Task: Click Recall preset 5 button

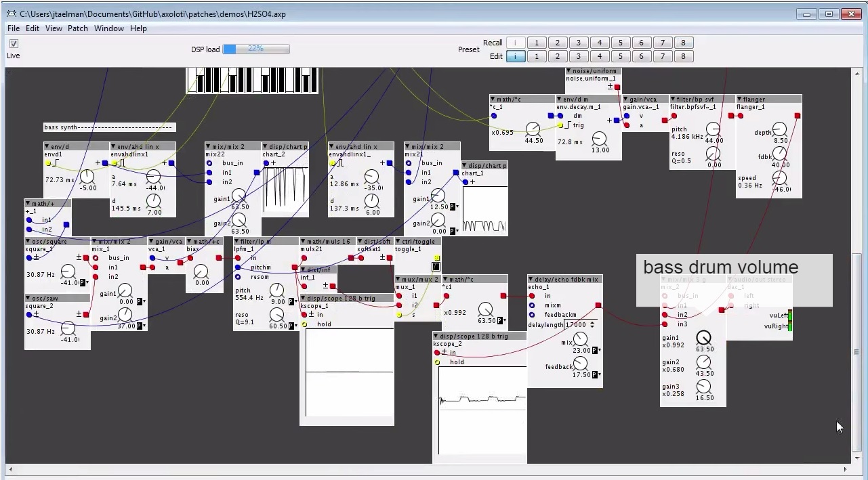Action: point(621,43)
